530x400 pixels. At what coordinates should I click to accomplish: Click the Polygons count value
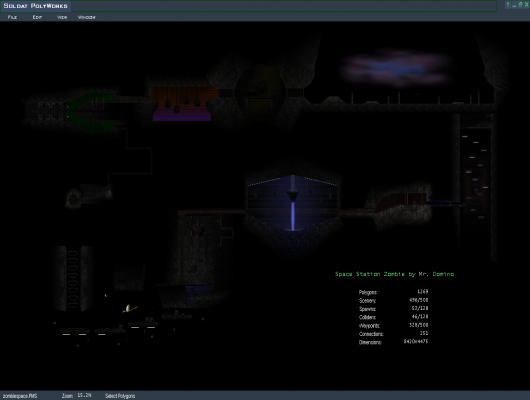423,291
